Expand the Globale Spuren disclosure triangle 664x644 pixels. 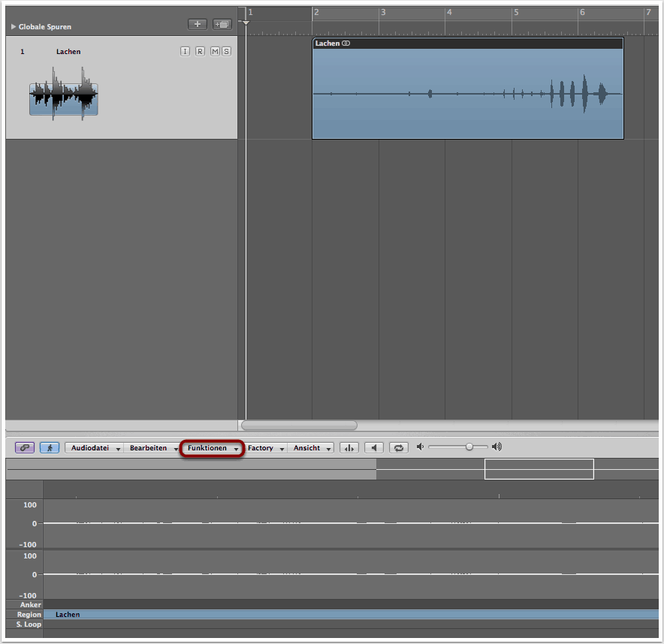tap(14, 27)
